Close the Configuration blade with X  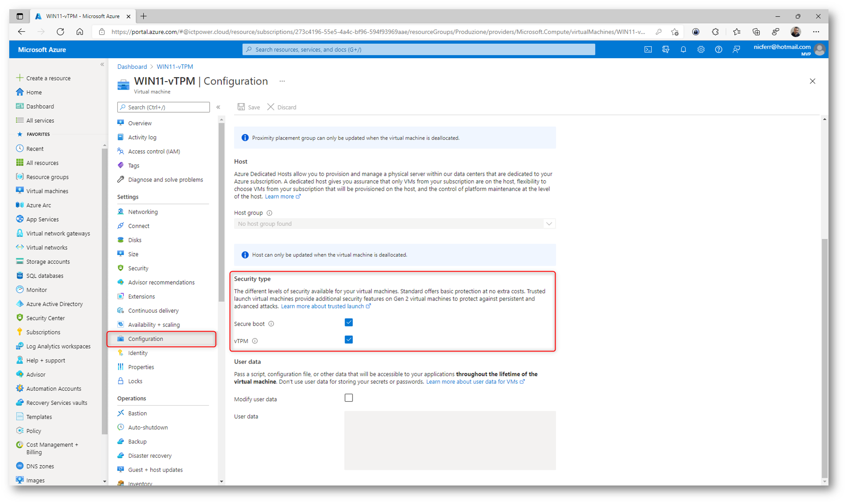click(812, 81)
